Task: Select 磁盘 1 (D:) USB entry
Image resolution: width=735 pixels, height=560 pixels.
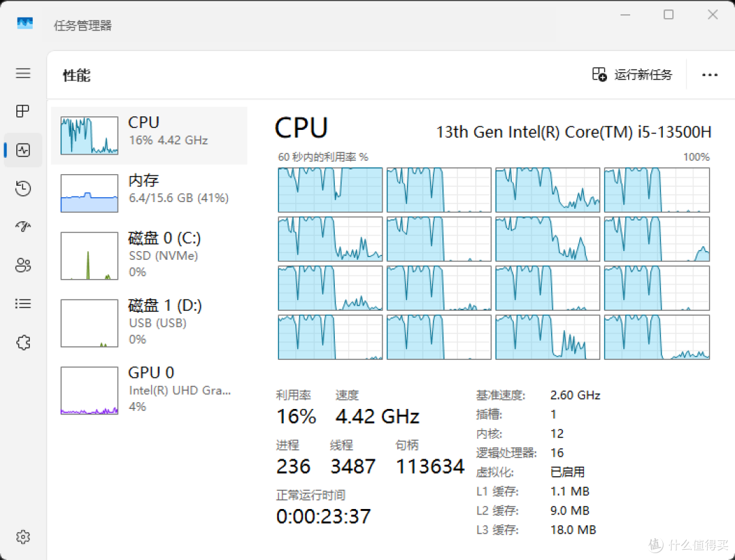Action: 149,323
